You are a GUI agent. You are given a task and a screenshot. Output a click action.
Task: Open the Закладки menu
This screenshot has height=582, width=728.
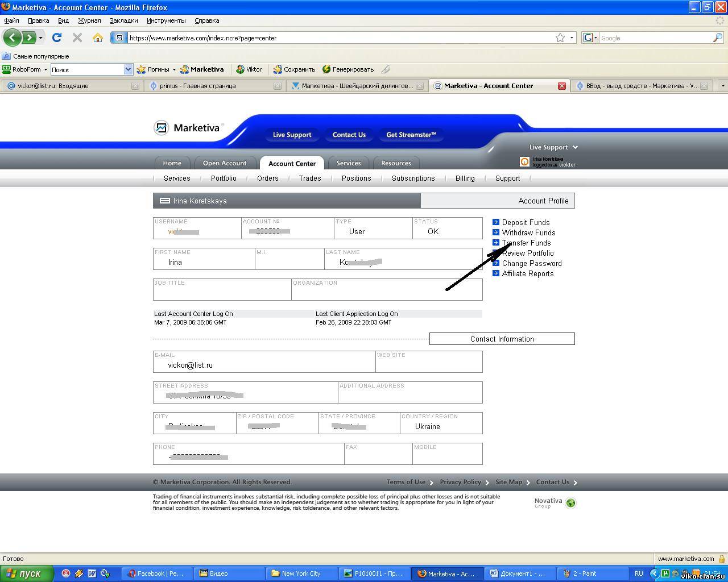(124, 20)
